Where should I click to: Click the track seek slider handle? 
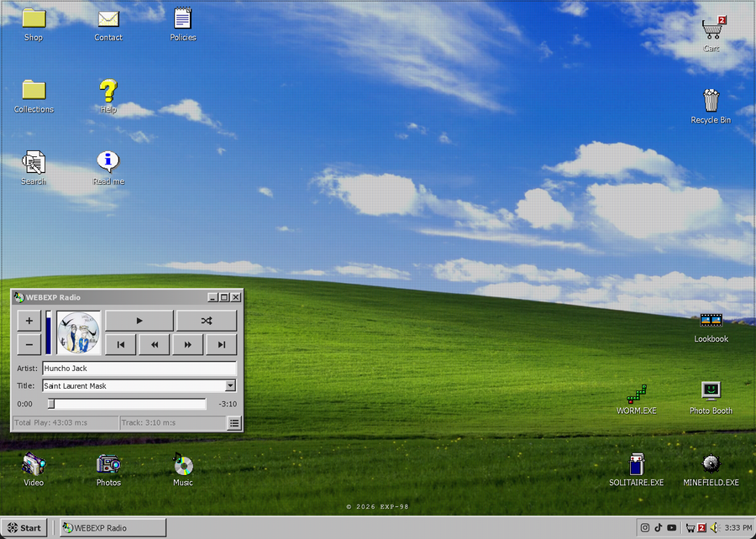51,404
